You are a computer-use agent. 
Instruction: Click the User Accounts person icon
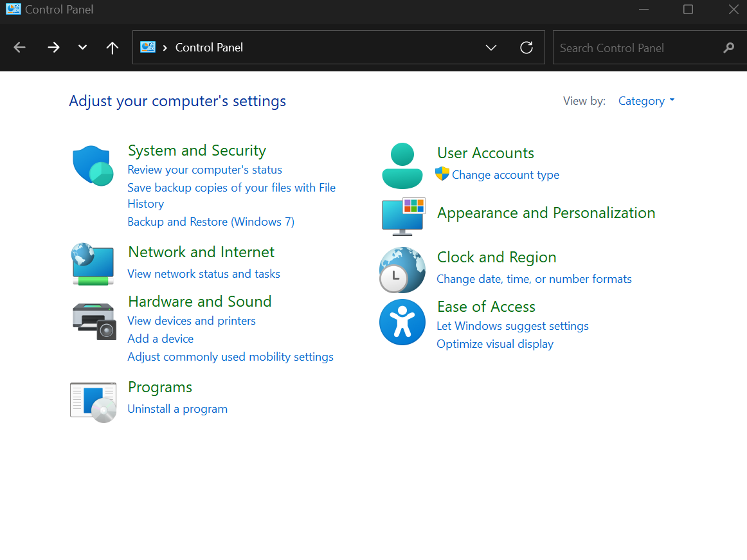tap(402, 165)
